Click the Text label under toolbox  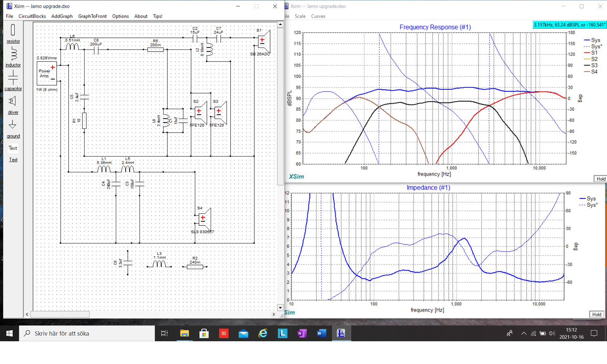pyautogui.click(x=13, y=160)
